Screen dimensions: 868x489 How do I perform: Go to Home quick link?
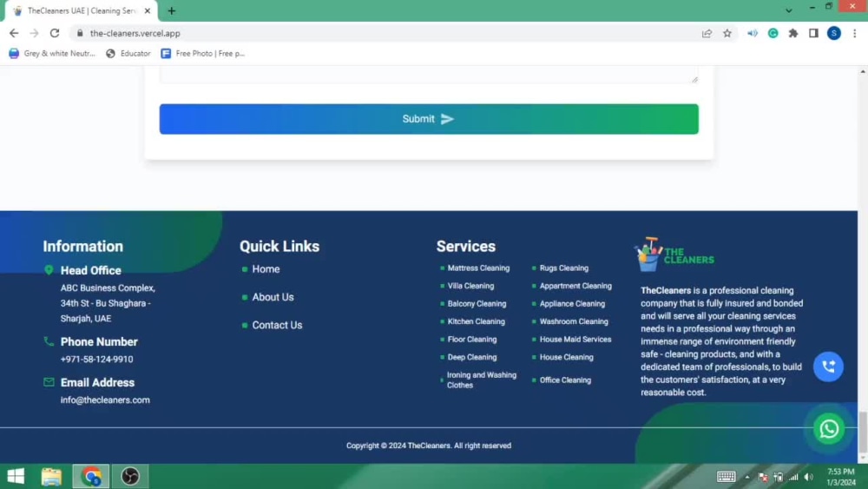click(266, 269)
